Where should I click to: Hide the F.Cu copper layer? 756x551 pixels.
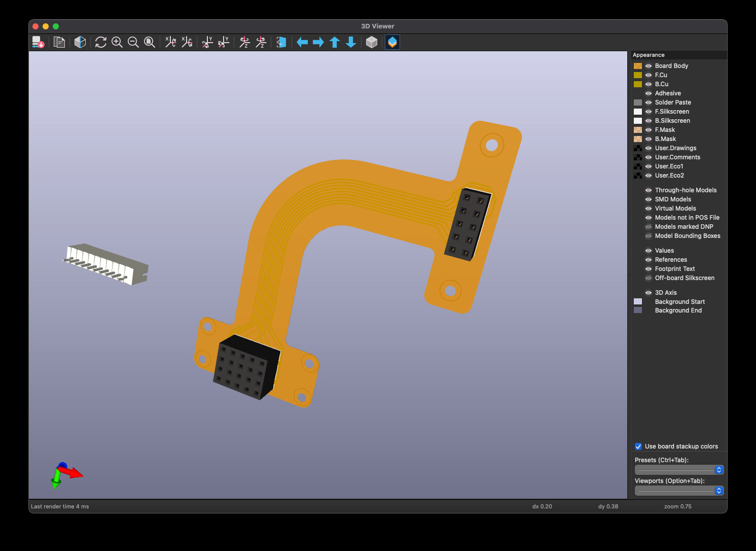649,75
